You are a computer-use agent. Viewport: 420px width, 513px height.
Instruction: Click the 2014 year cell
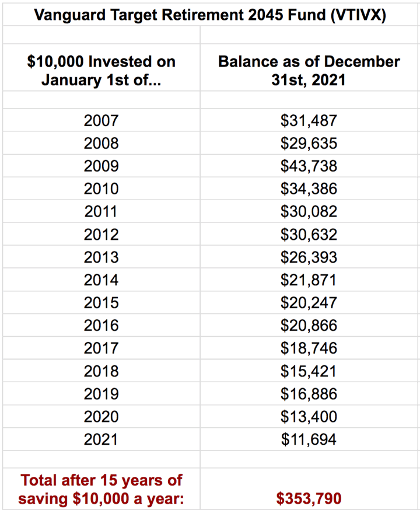[x=101, y=280]
